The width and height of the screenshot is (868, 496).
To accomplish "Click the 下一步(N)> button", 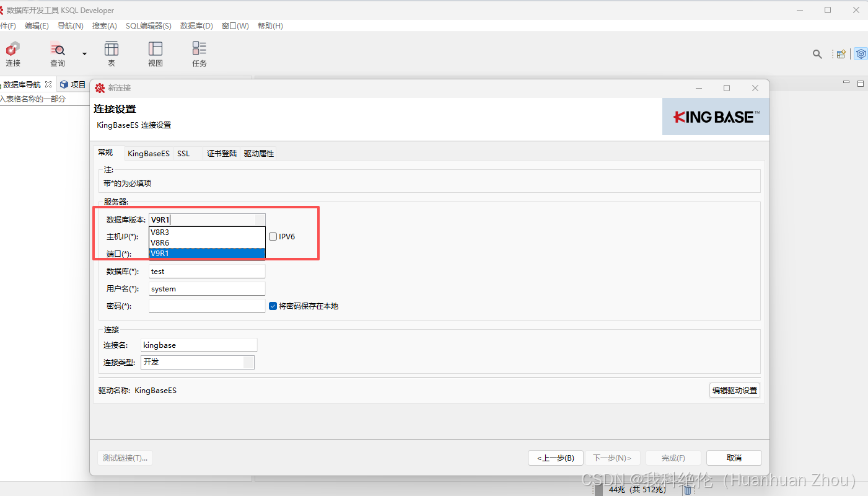I will 612,458.
